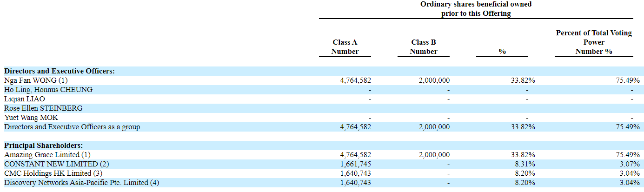This screenshot has height=192, width=644.
Task: Click the Directors and Executive Officers section heading
Action: pyautogui.click(x=60, y=71)
